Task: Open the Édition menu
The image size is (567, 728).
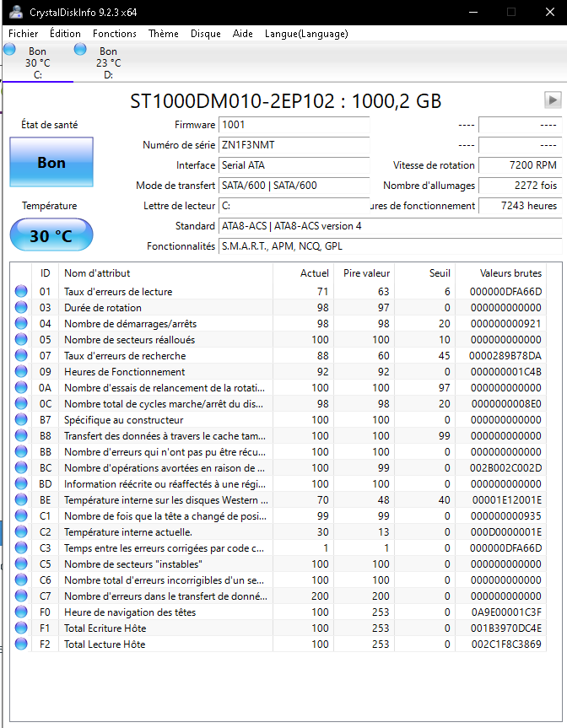Action: pyautogui.click(x=65, y=34)
